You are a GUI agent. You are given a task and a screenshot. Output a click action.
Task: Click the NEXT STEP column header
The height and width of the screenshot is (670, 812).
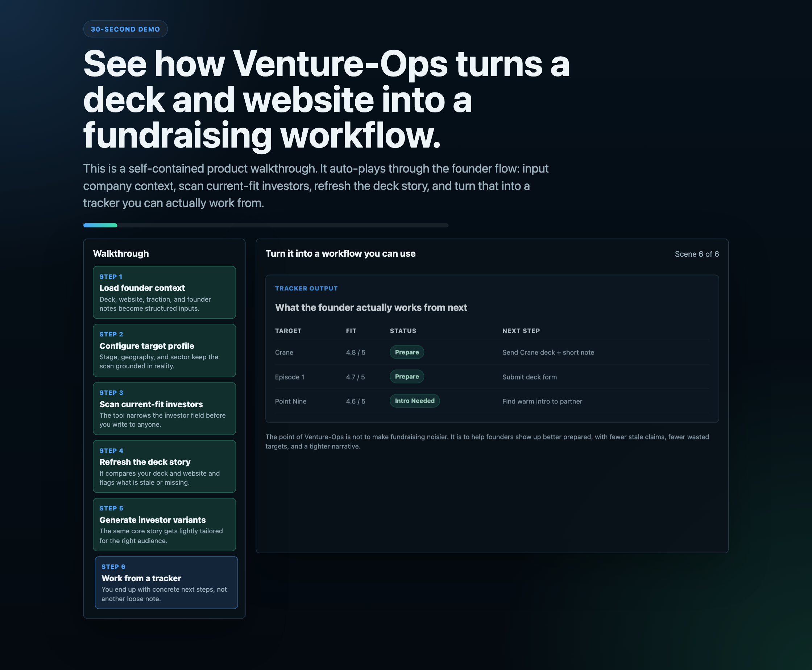point(521,331)
